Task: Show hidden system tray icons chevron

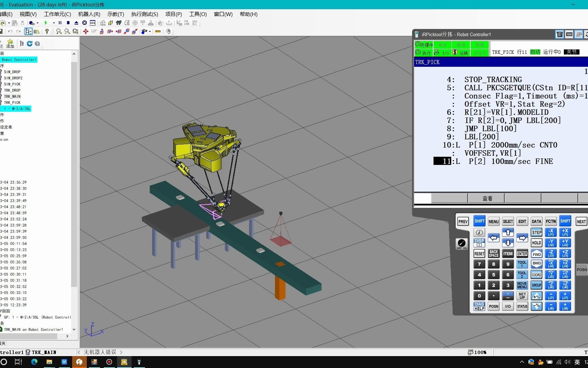Action: coord(522,362)
